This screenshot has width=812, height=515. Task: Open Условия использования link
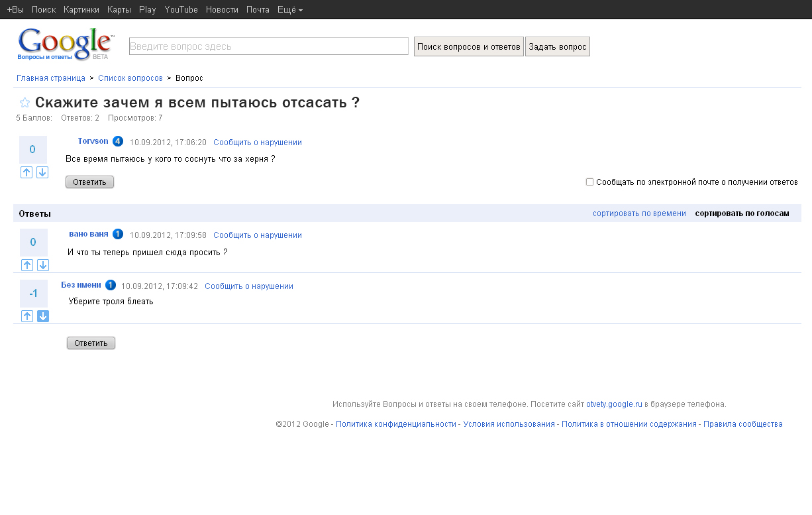(509, 424)
